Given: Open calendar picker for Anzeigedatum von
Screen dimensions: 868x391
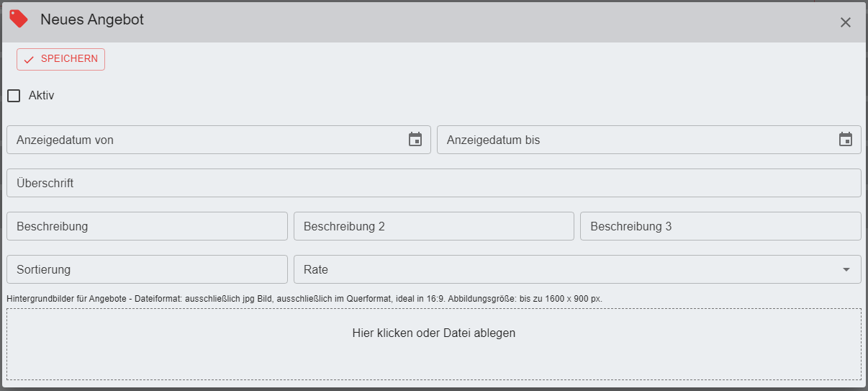Looking at the screenshot, I should (x=415, y=140).
